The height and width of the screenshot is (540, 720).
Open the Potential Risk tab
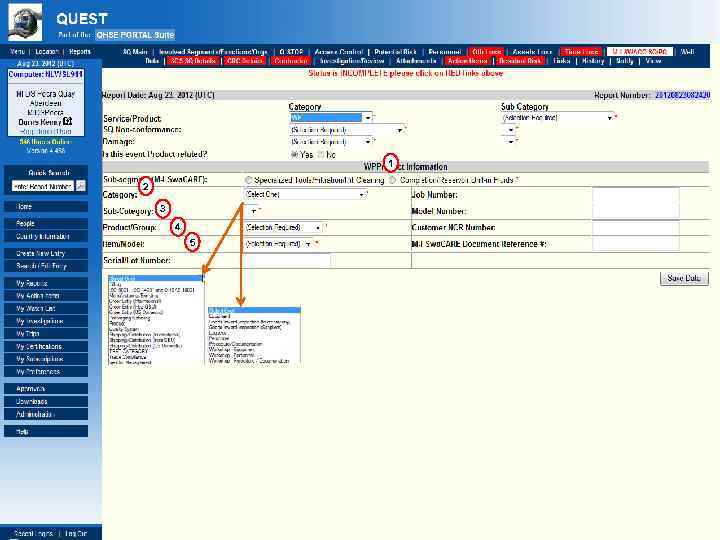395,52
